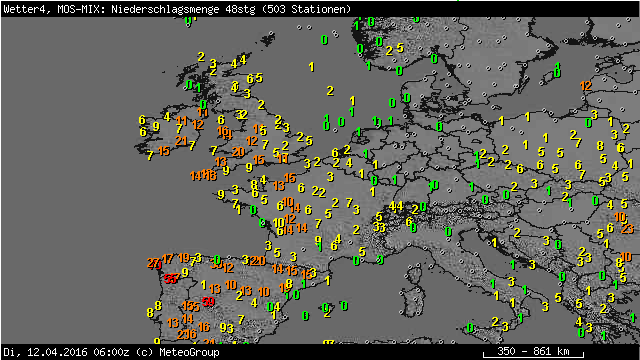Click the (c) MeteoGroup copyright text
Screen dimensions: 640x360
(178, 352)
